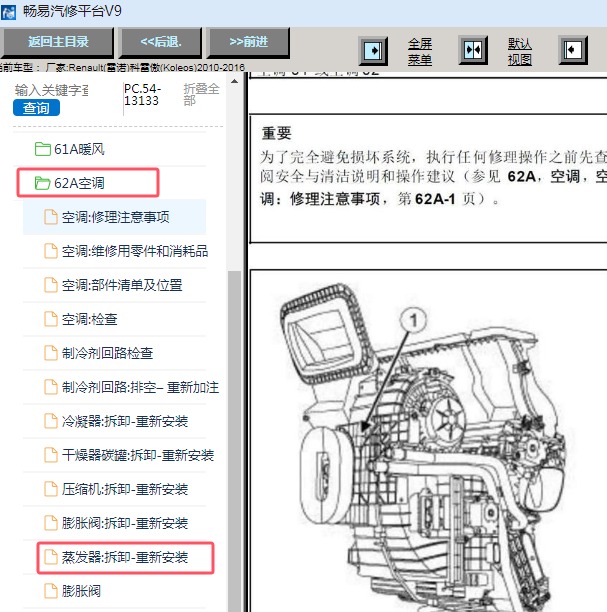The height and width of the screenshot is (612, 607).
Task: Click the tree panel vertical scrollbar thumb
Action: coord(234,441)
